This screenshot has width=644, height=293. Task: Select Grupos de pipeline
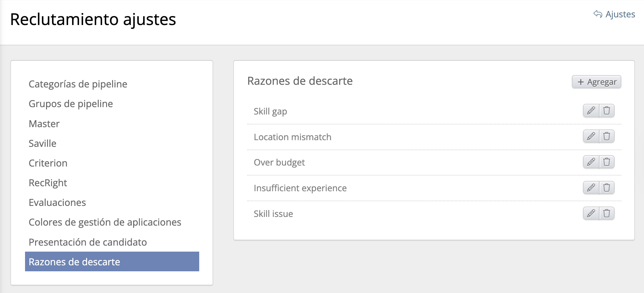[x=71, y=104]
